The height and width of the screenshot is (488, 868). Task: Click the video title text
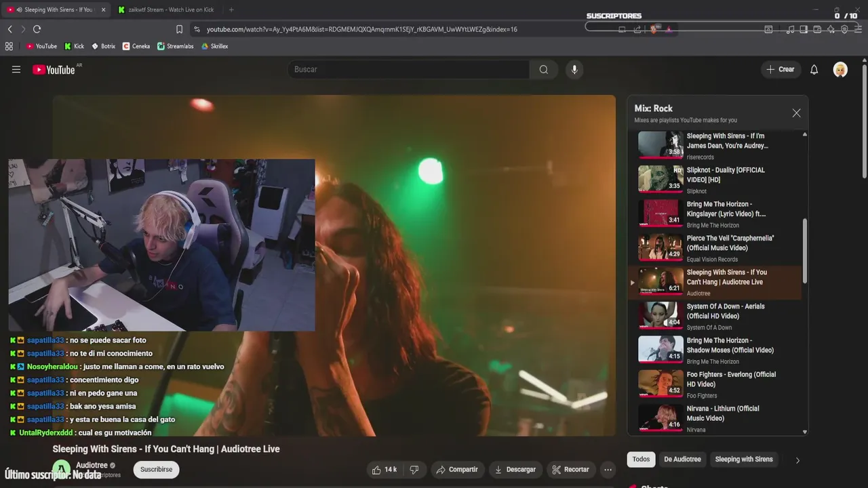tap(166, 449)
